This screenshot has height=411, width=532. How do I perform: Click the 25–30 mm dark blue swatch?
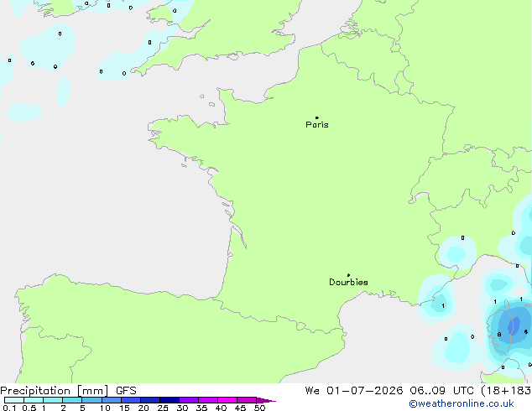click(170, 400)
